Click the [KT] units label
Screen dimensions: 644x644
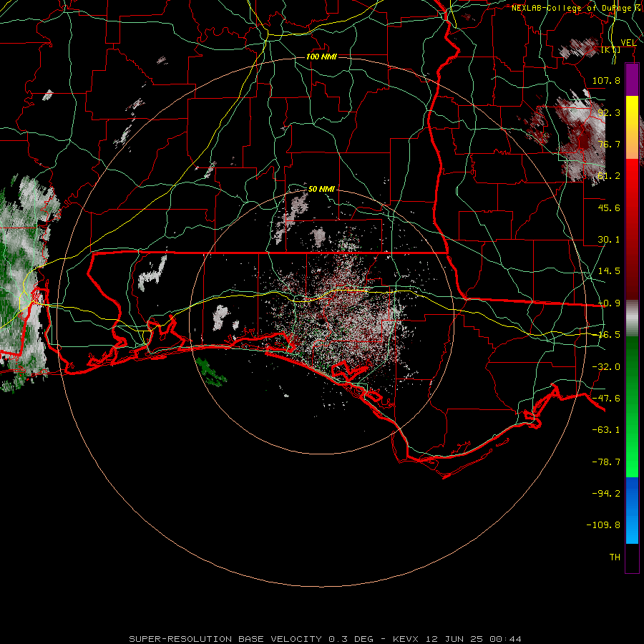tap(611, 49)
